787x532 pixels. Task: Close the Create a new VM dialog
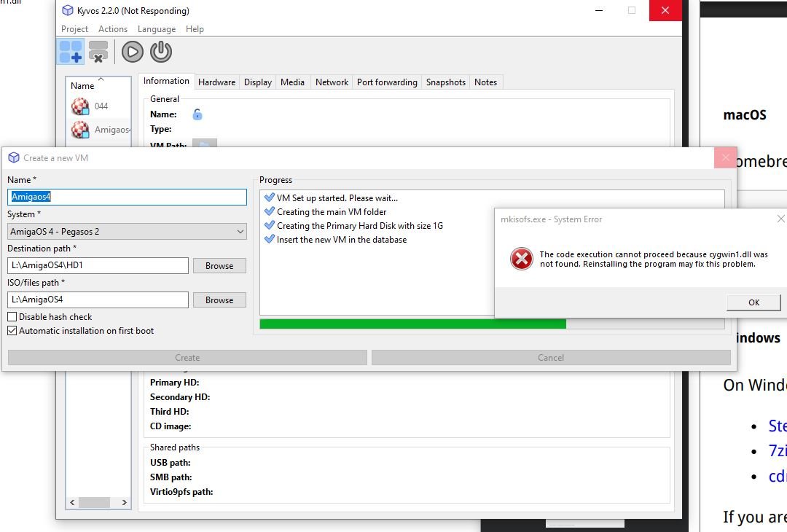click(x=725, y=157)
